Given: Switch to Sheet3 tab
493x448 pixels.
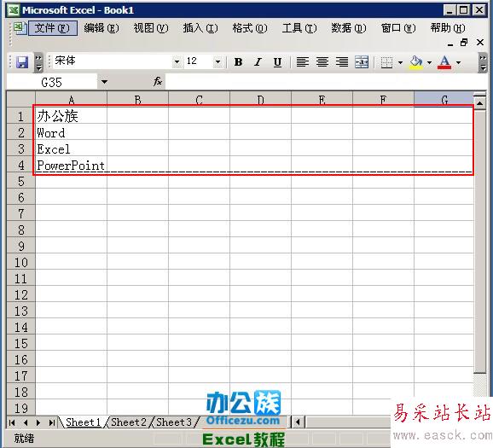Looking at the screenshot, I should click(174, 422).
